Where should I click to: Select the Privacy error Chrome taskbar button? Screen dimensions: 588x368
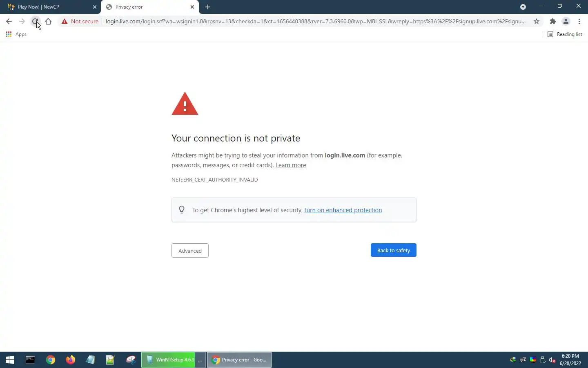click(239, 360)
